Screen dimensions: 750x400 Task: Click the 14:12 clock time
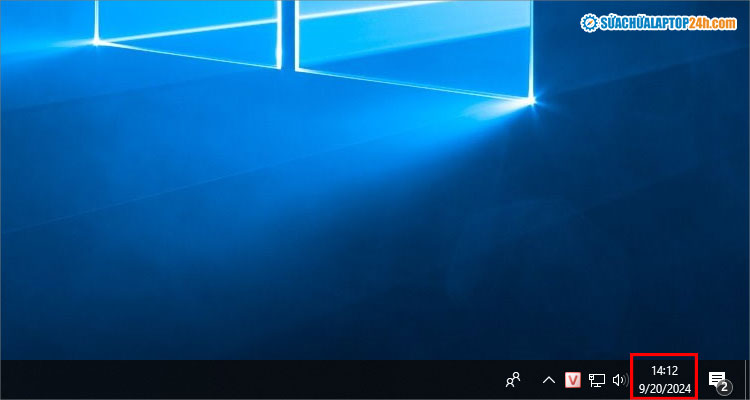pyautogui.click(x=664, y=371)
